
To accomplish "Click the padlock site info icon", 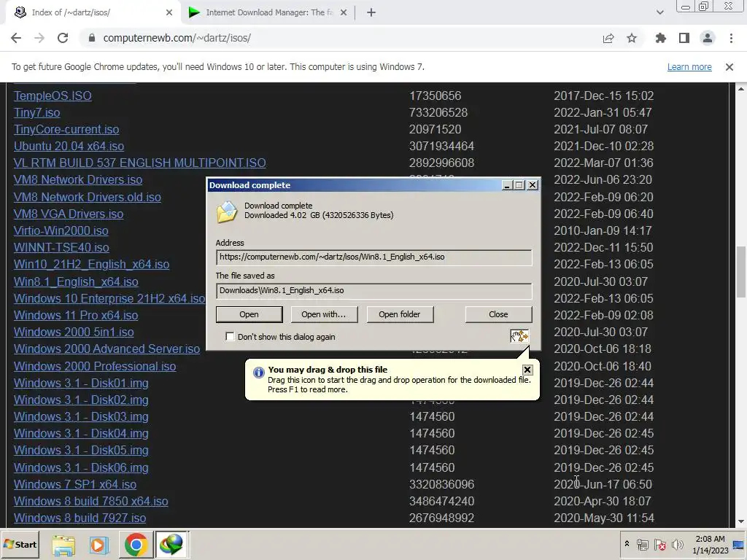I will (92, 38).
